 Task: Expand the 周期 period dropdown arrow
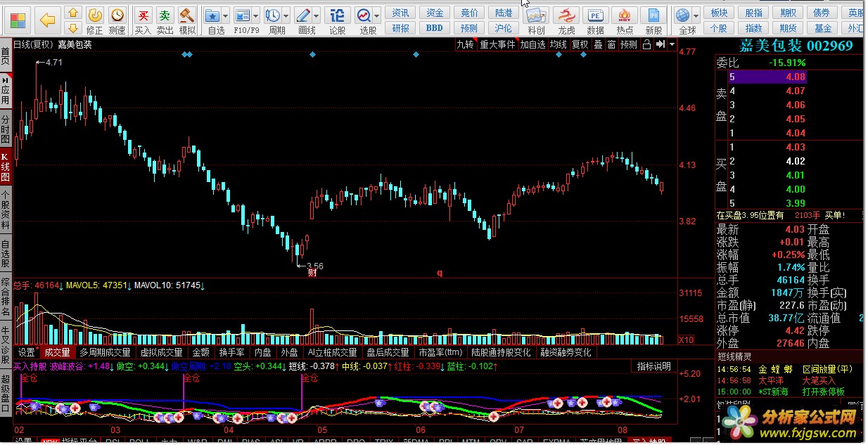[287, 15]
